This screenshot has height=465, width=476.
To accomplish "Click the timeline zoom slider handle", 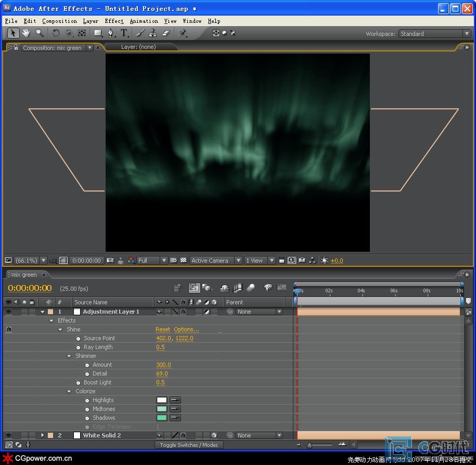I will click(310, 445).
